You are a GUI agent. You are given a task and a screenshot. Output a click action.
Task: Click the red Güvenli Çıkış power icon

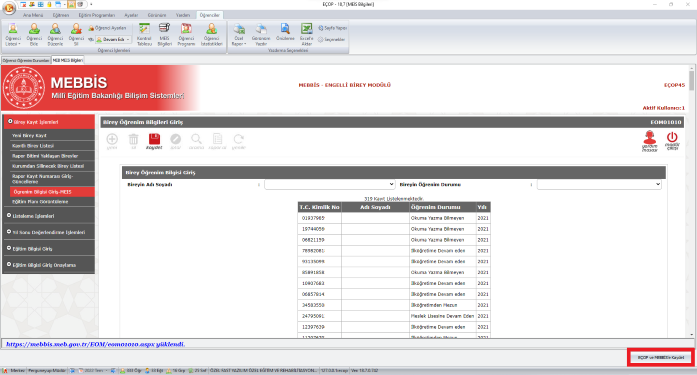click(x=672, y=141)
